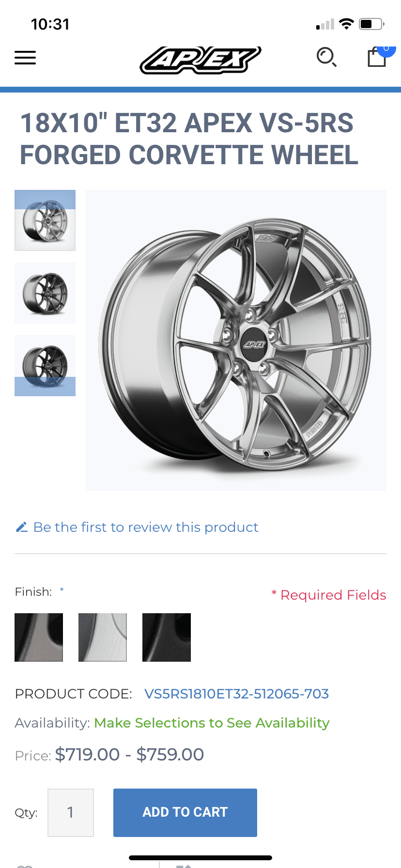
Task: Tap the APEX logo to go home
Action: [200, 60]
